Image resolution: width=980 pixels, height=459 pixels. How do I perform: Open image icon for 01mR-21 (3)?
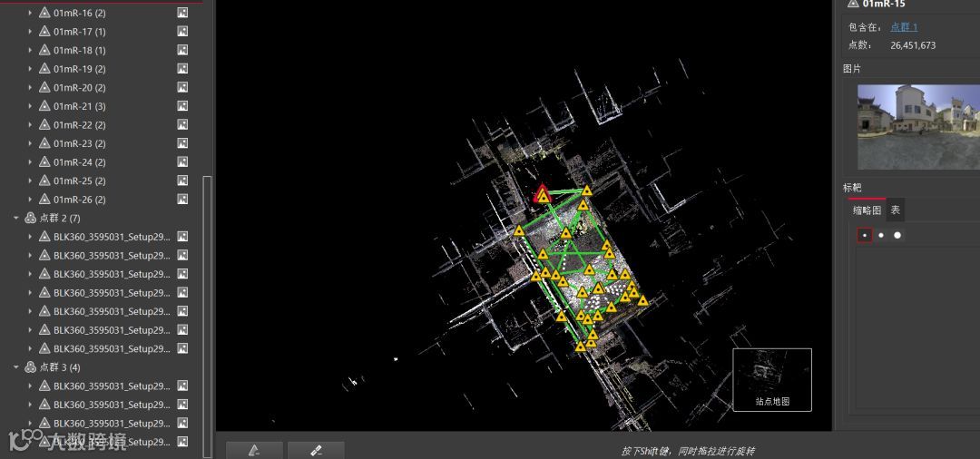(x=182, y=106)
